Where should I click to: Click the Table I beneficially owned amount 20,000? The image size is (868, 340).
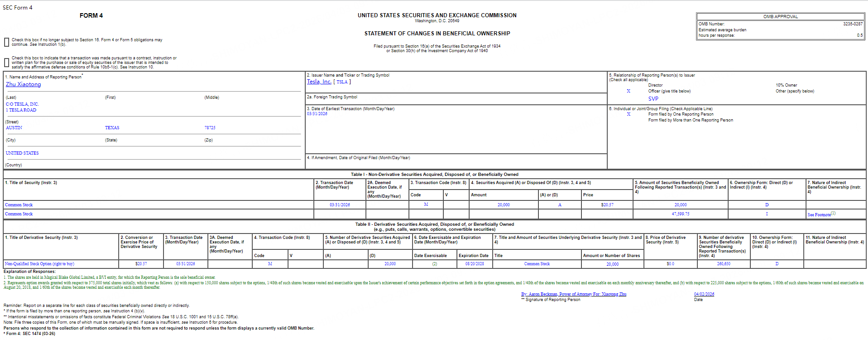[681, 205]
